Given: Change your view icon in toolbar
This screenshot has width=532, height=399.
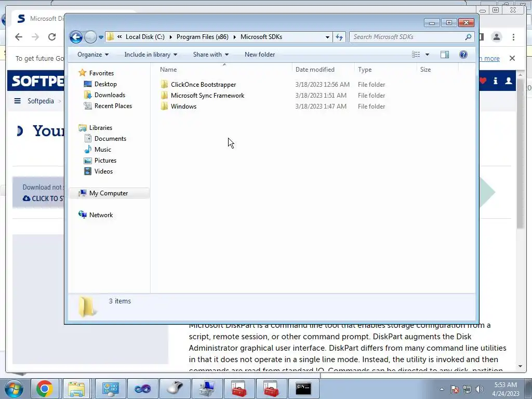Looking at the screenshot, I should pyautogui.click(x=416, y=55).
